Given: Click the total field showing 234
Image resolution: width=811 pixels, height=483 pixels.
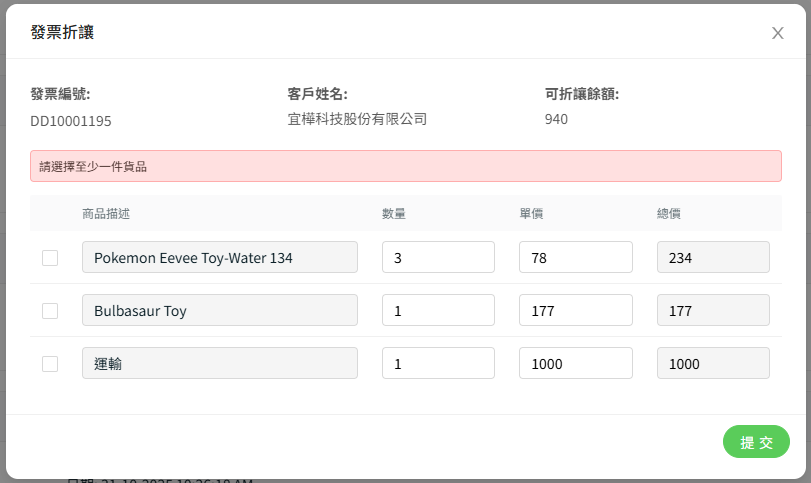Looking at the screenshot, I should pos(713,257).
